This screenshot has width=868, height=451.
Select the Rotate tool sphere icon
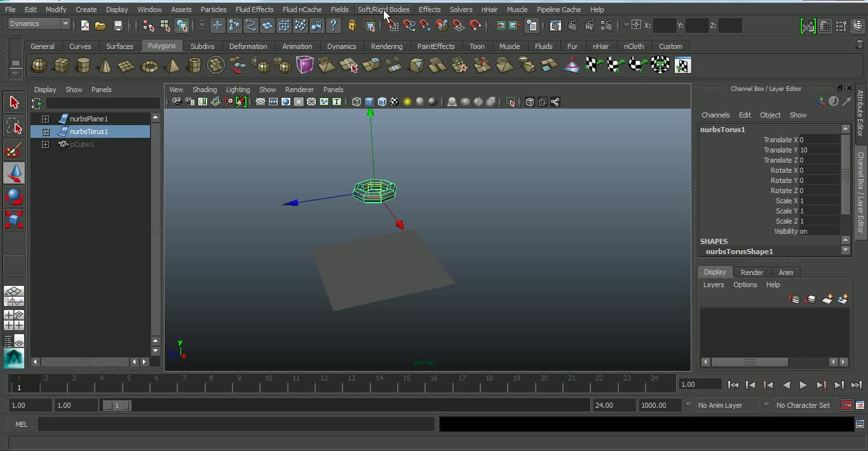point(14,197)
